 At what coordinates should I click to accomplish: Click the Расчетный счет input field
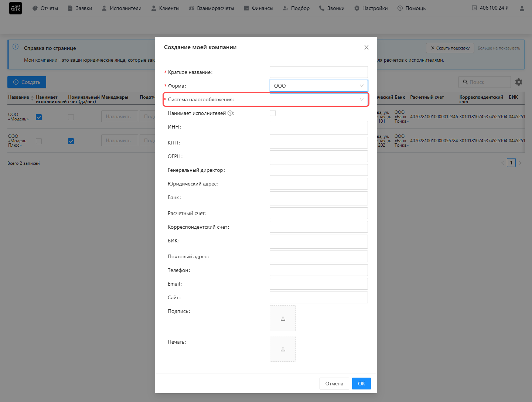click(x=319, y=213)
